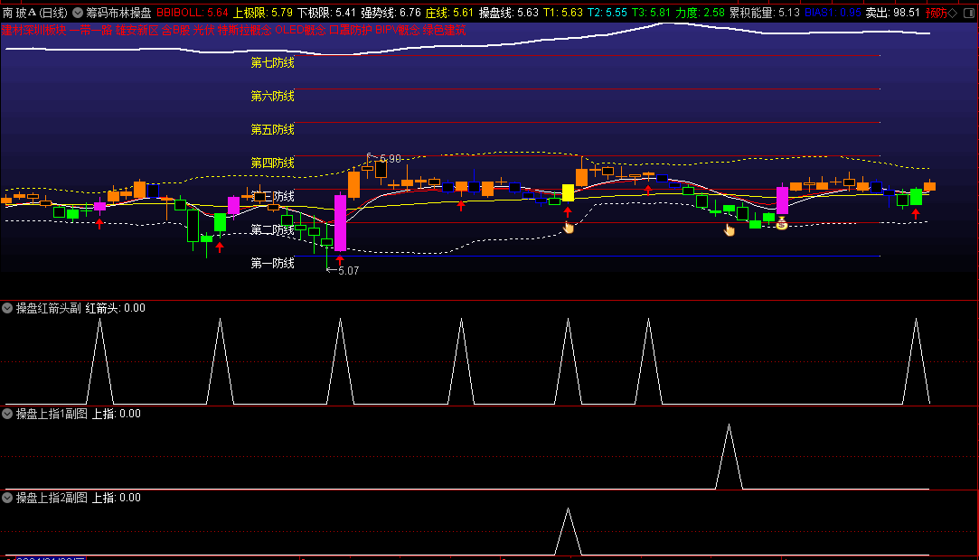Click hand pointer icon below yellow candlestick
979x560 pixels.
(569, 228)
